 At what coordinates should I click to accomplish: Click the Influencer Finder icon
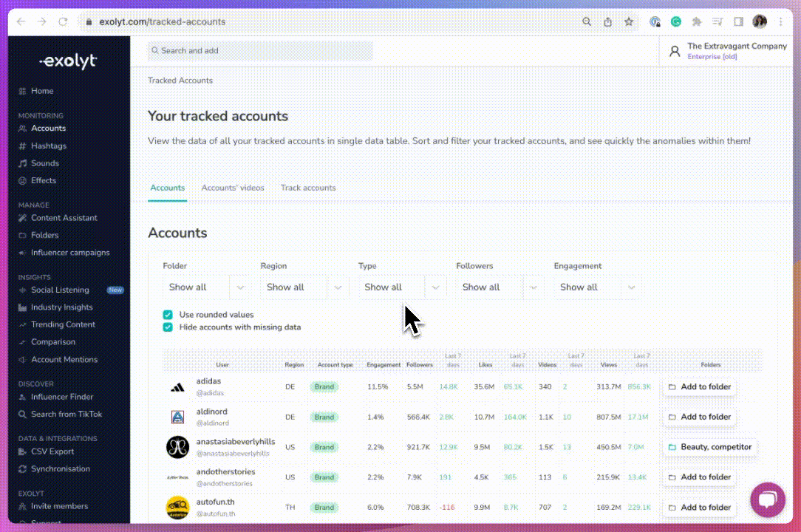coord(22,397)
